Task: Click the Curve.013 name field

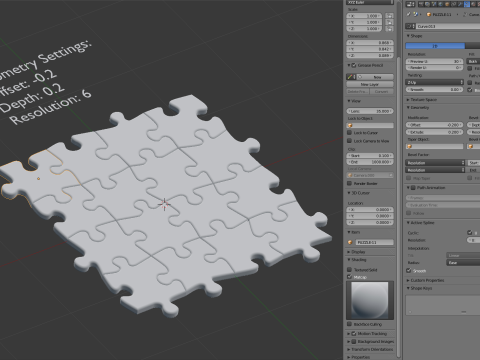Action: (x=448, y=26)
